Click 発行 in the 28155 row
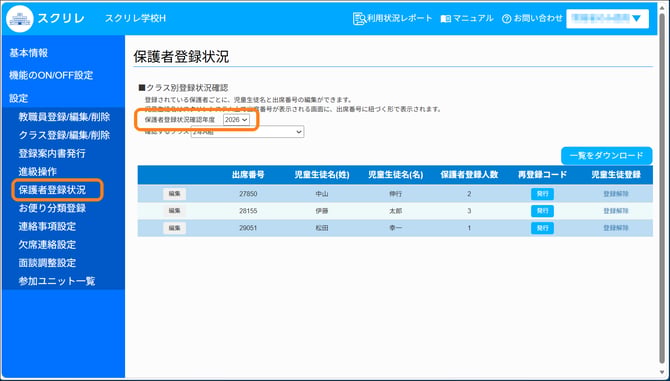 click(x=542, y=211)
